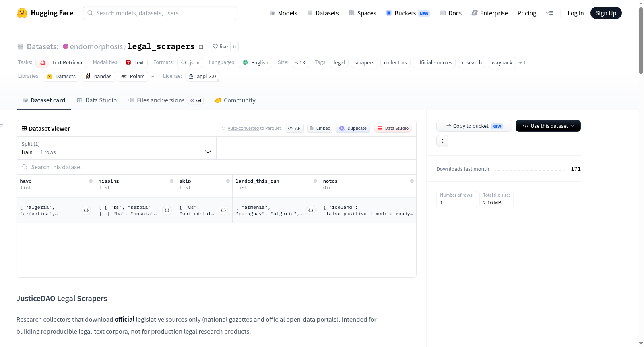This screenshot has height=347, width=644.
Task: Expand the JSON viewer for the 'have' cell
Action: click(86, 210)
